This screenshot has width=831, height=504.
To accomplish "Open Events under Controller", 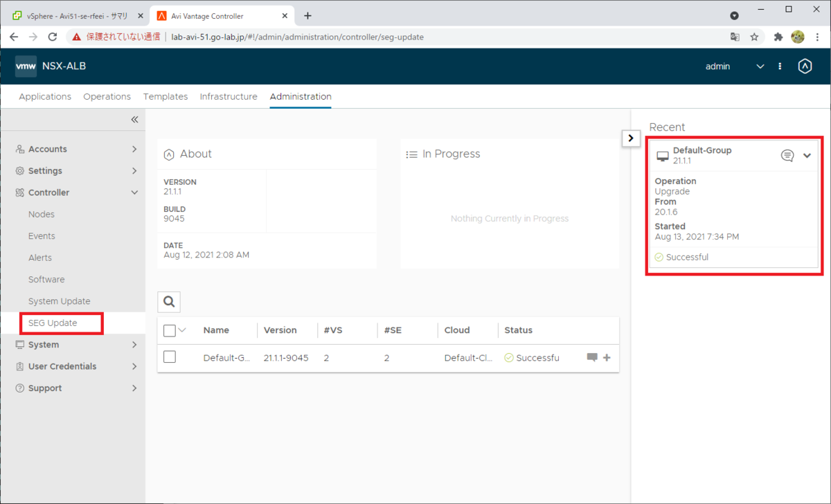I will pos(42,236).
